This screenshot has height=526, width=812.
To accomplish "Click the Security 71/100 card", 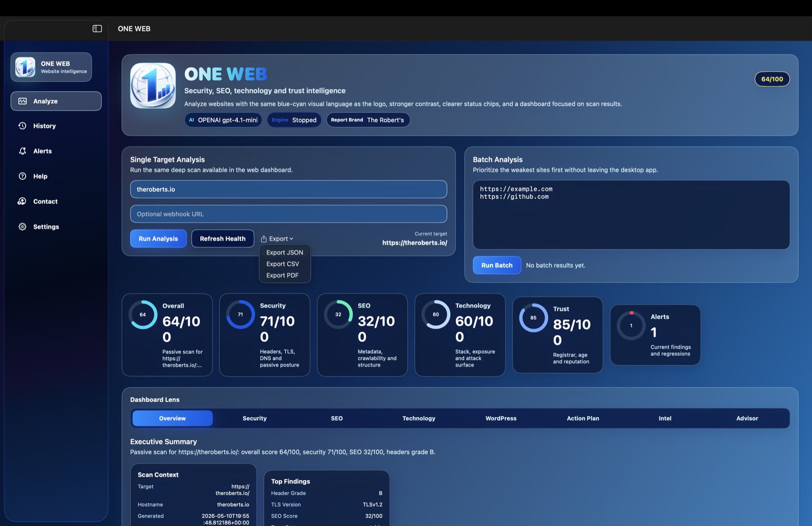I will 265,335.
